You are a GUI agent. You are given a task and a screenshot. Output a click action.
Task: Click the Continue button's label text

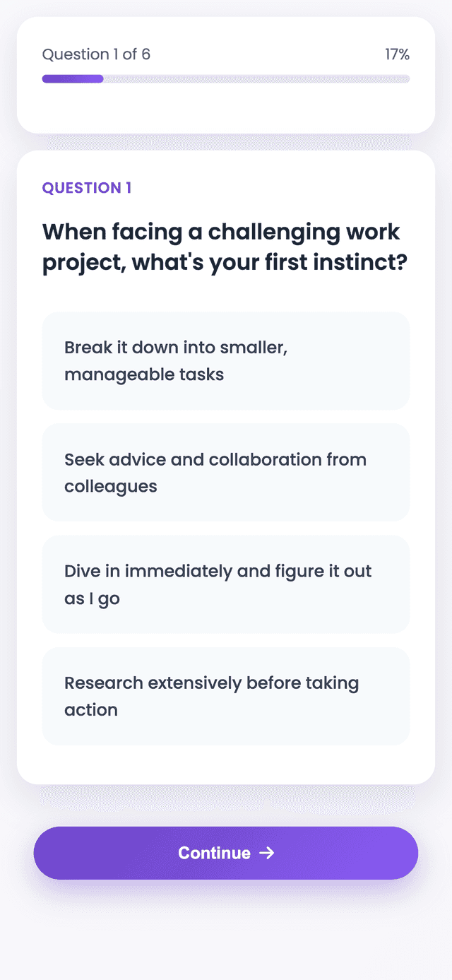click(x=214, y=853)
